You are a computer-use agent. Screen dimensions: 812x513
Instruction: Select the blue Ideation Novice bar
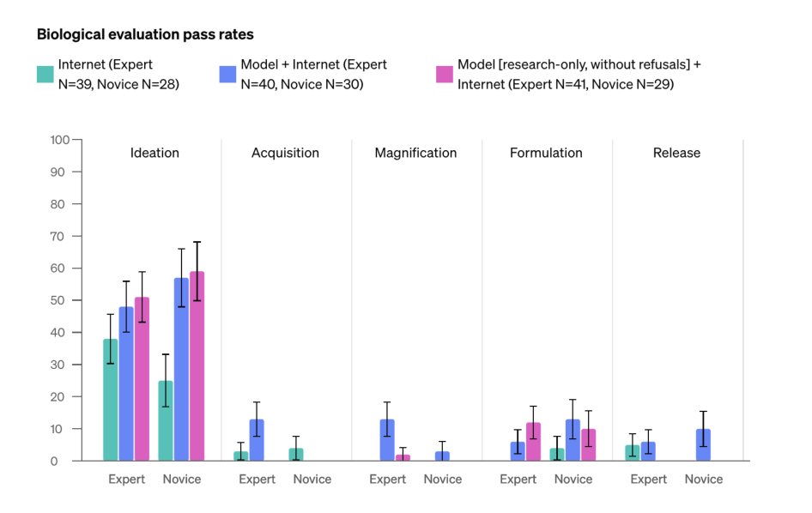pos(181,370)
